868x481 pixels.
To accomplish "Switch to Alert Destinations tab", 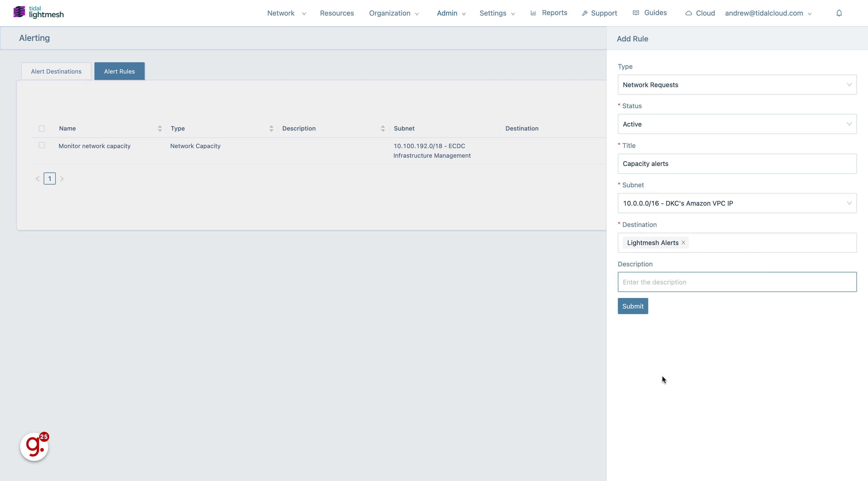I will [x=56, y=71].
